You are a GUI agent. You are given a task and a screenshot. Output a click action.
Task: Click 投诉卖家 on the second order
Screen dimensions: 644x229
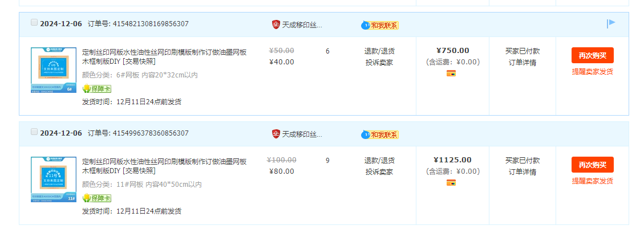point(379,172)
